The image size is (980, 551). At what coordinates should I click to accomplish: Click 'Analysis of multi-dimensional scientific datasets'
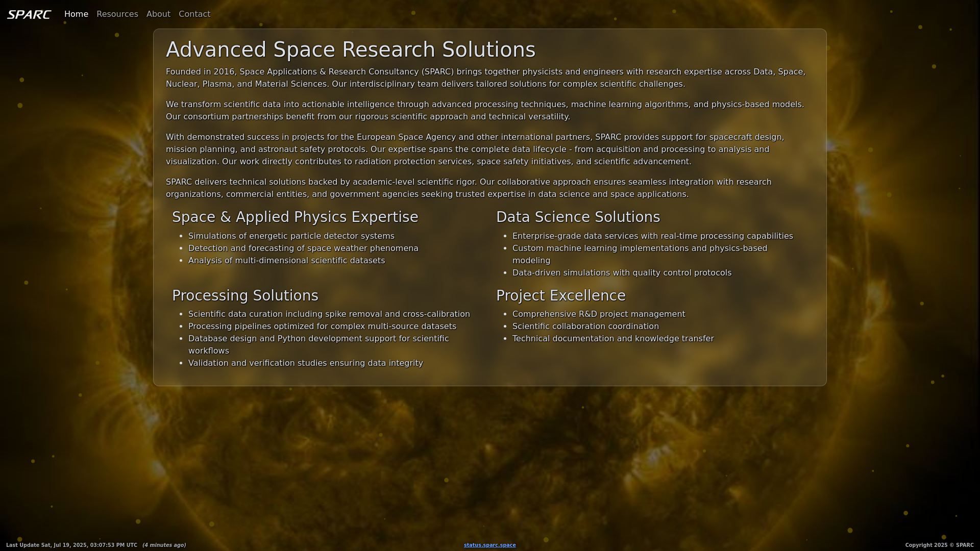(x=287, y=260)
